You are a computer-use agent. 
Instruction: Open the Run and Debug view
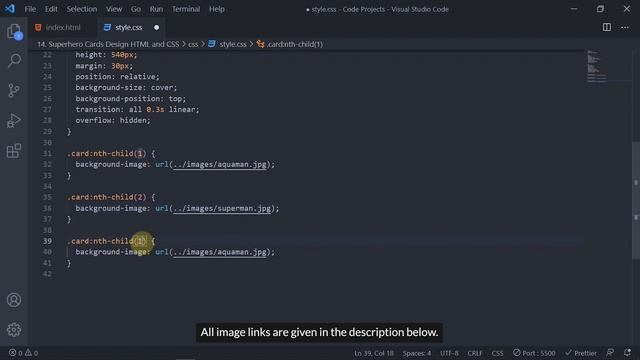(14, 120)
